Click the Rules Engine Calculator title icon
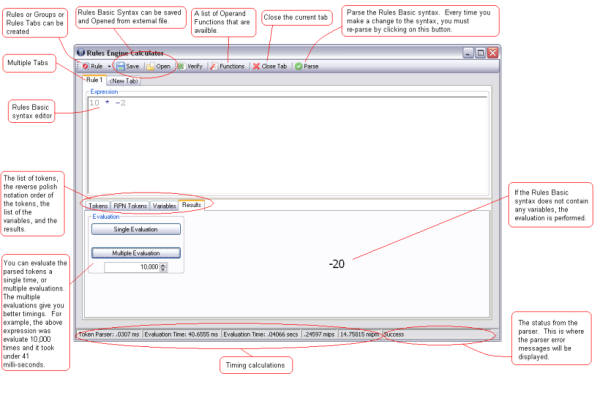The width and height of the screenshot is (600, 393). (x=81, y=53)
